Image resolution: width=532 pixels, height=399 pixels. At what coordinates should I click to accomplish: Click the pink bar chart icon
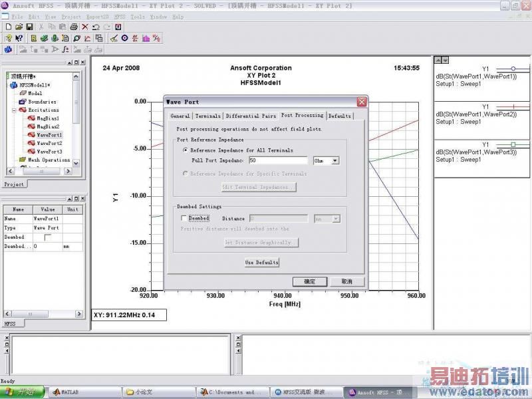click(146, 39)
